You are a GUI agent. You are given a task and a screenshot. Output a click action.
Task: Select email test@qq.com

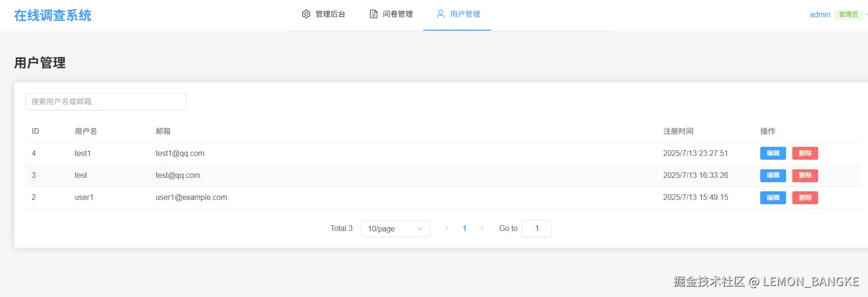[x=178, y=176]
